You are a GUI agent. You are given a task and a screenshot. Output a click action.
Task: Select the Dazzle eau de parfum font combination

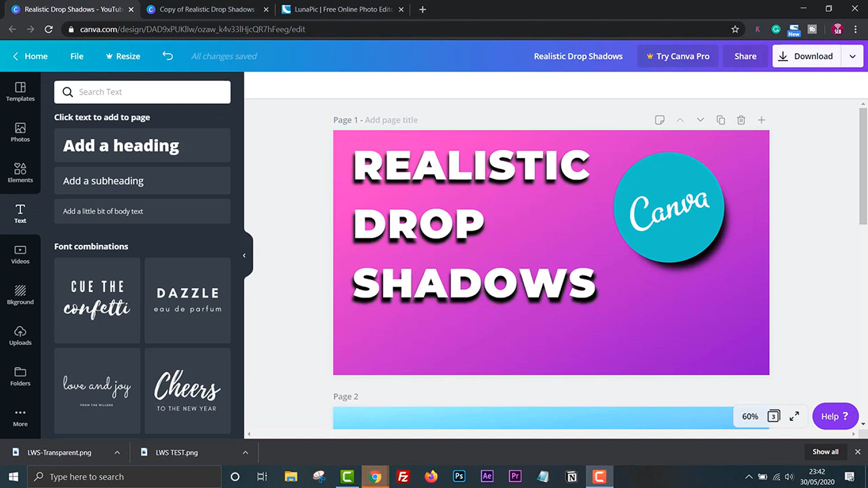click(188, 300)
